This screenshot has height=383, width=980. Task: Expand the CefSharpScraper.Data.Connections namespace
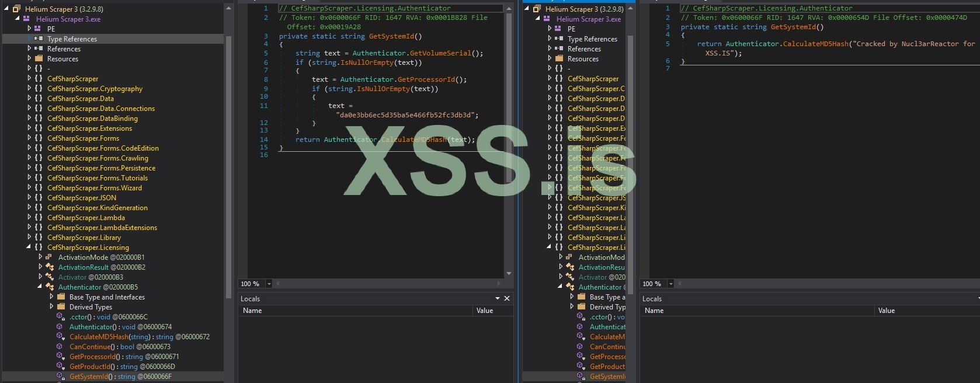(29, 108)
